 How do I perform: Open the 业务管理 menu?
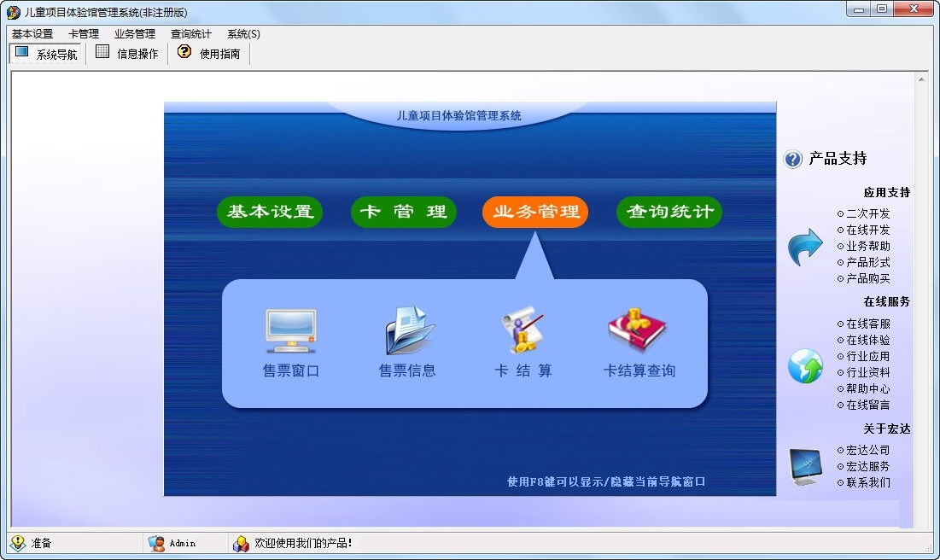point(135,34)
